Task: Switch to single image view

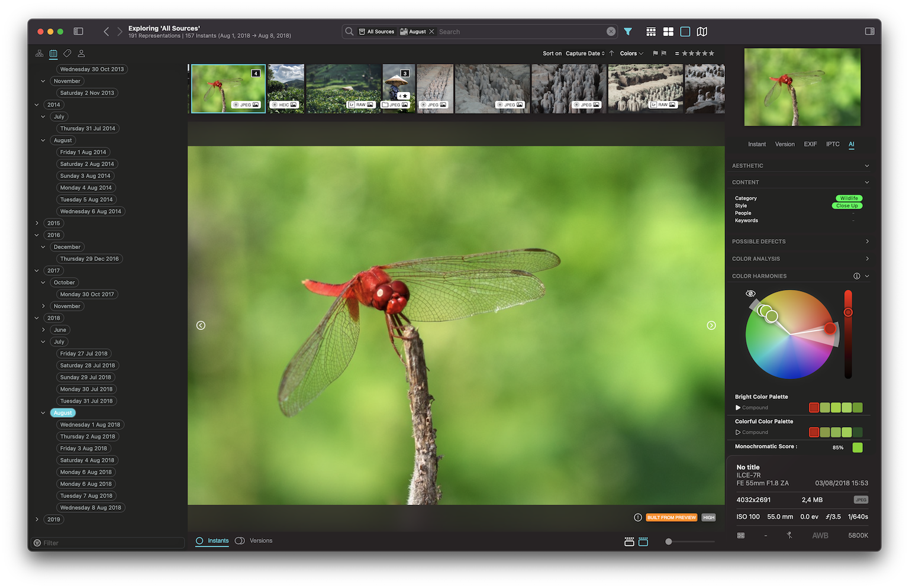Action: coord(685,31)
